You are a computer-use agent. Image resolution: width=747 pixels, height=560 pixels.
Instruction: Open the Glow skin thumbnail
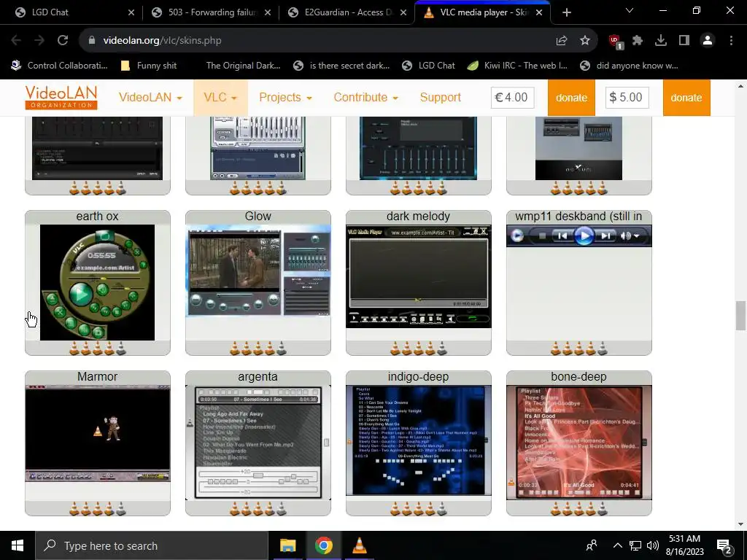258,271
